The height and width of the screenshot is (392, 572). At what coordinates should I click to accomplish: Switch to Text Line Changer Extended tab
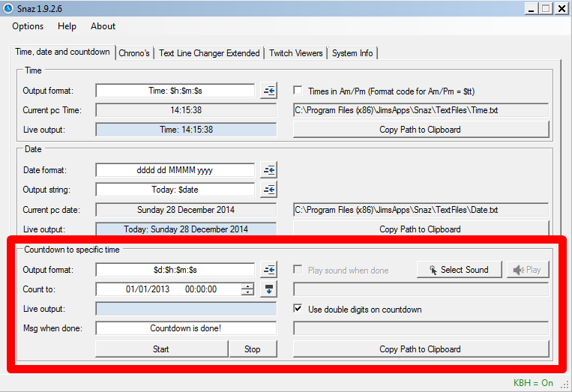coord(209,53)
